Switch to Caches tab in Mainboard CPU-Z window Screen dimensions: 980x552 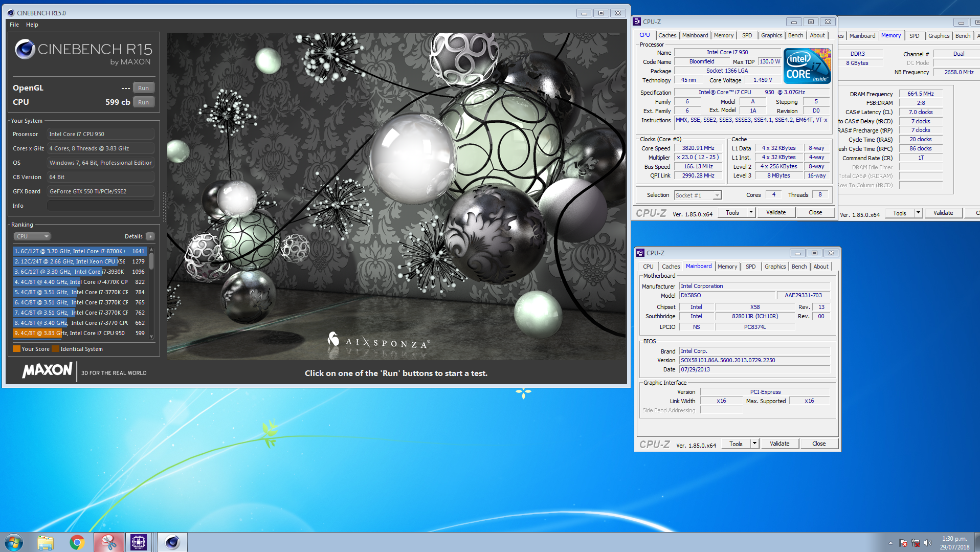[x=671, y=267]
